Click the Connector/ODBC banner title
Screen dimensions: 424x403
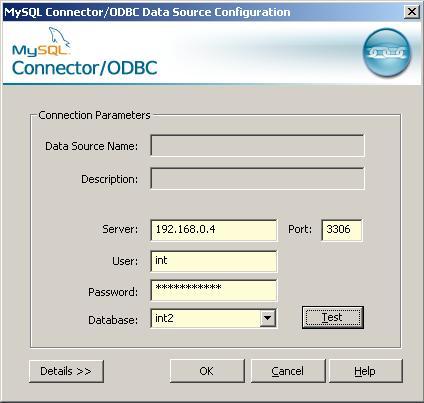84,68
